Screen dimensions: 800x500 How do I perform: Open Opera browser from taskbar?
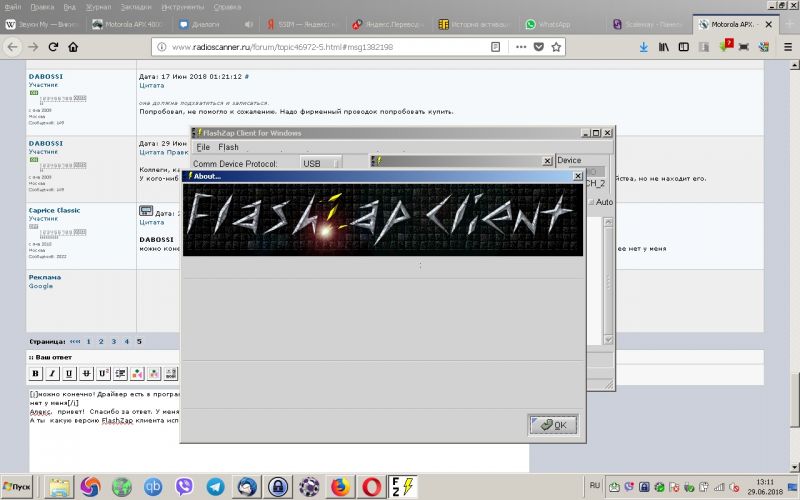pos(371,487)
